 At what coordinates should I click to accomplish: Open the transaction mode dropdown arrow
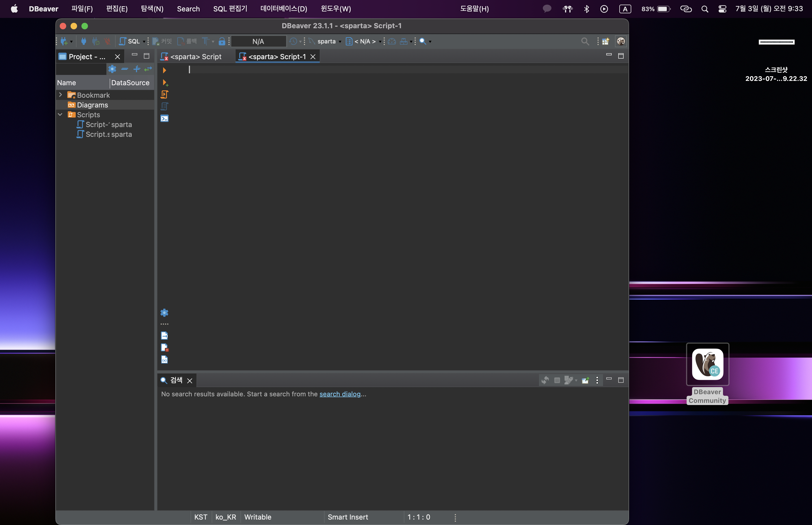213,42
